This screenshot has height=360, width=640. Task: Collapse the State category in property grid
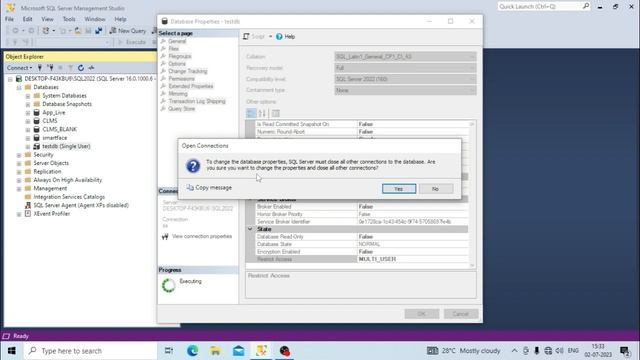[x=250, y=229]
